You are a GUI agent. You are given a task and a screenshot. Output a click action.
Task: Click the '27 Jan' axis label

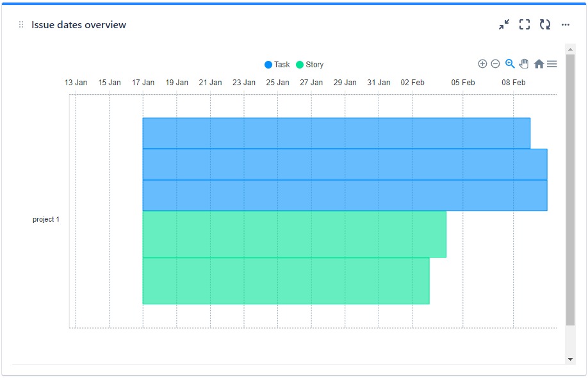click(311, 83)
